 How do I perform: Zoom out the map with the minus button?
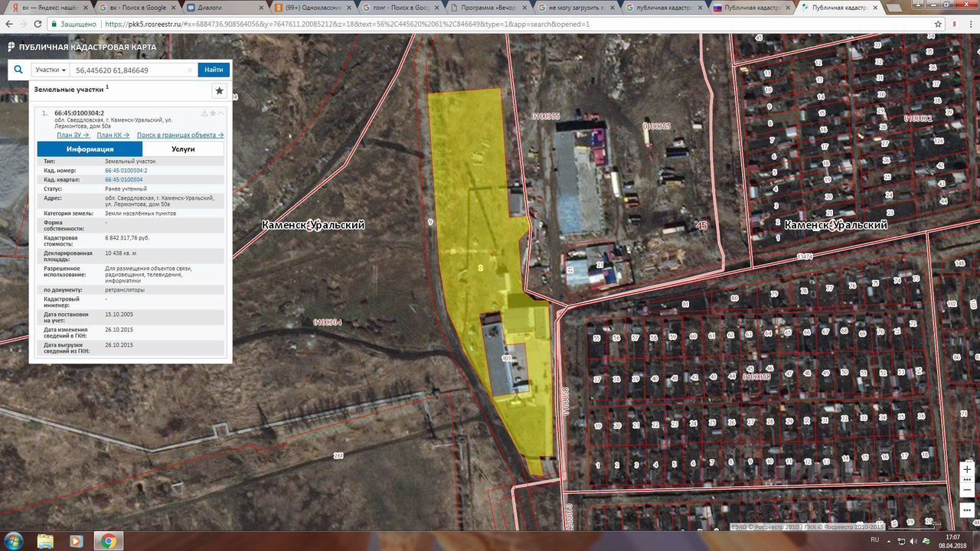coord(968,490)
